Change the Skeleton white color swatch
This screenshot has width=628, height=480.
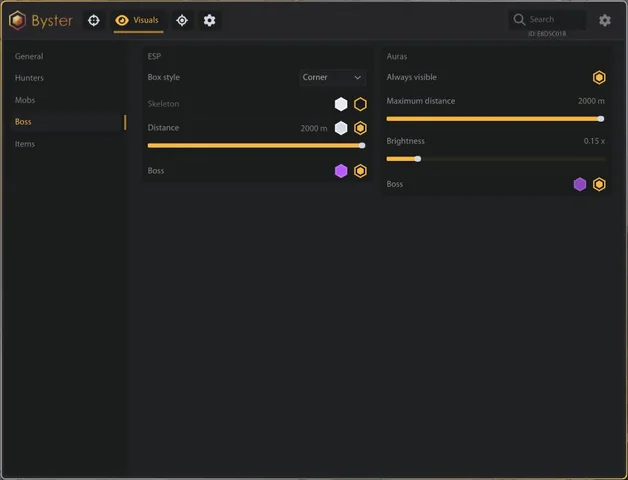pyautogui.click(x=341, y=104)
